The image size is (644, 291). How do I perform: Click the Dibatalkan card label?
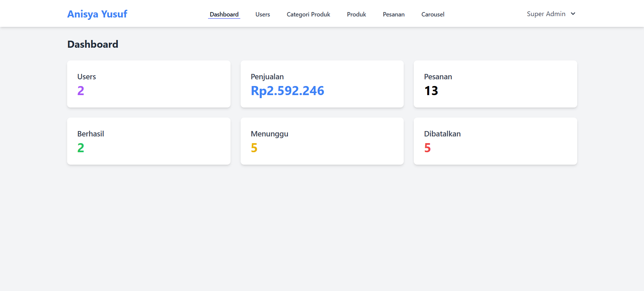pyautogui.click(x=442, y=134)
